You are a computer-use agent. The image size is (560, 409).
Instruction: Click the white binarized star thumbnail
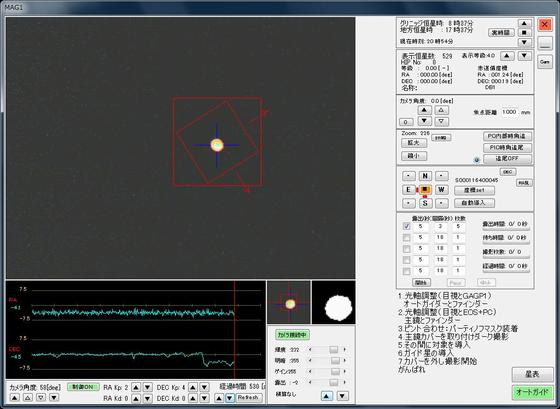(x=334, y=303)
